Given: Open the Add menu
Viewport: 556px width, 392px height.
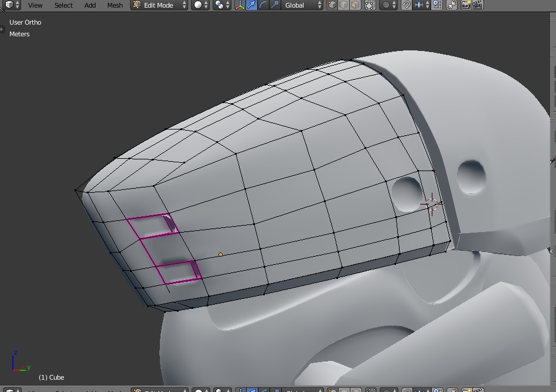Looking at the screenshot, I should click(x=89, y=5).
